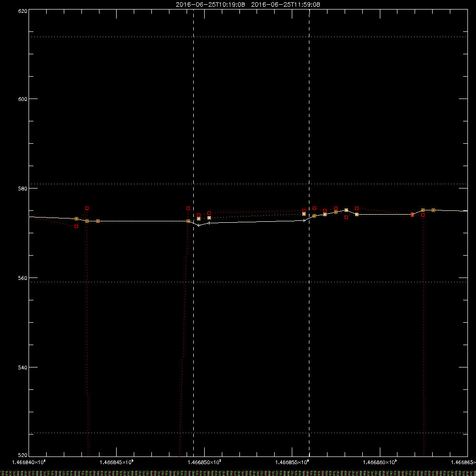Click the y-axis label 580

coord(23,188)
